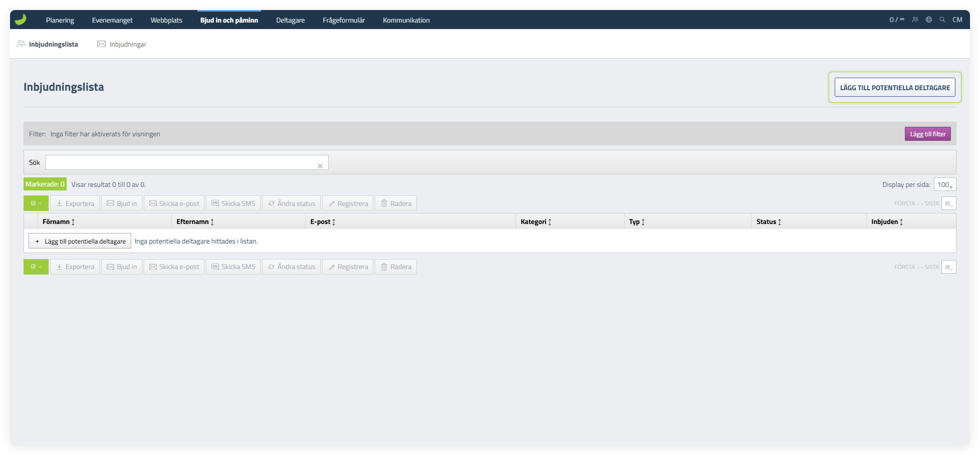Click the globe language icon
Screen dimensions: 980x455
tap(929, 20)
